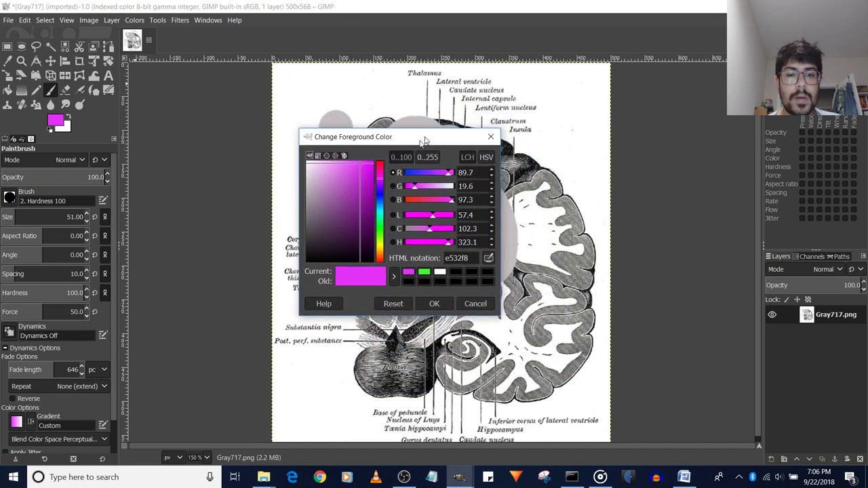Click the foreground magenta swatch in toolbox
The height and width of the screenshot is (488, 868).
pyautogui.click(x=56, y=121)
